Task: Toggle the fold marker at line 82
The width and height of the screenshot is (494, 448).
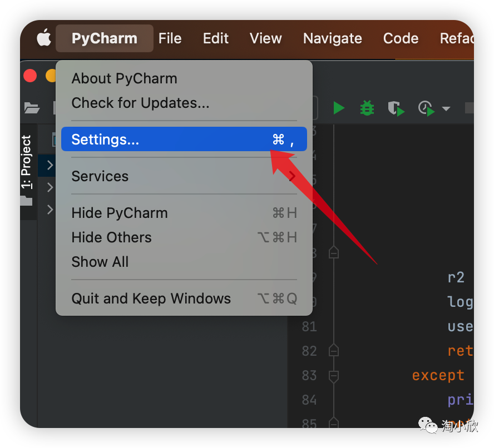Action: click(x=333, y=351)
